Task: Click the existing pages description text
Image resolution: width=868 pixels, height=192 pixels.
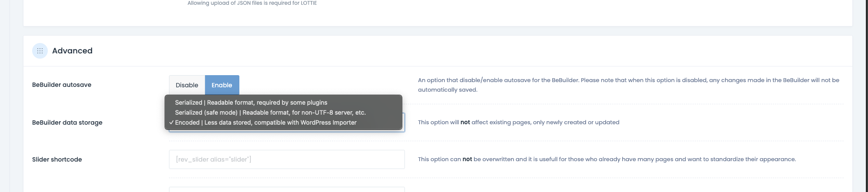Action: point(519,122)
